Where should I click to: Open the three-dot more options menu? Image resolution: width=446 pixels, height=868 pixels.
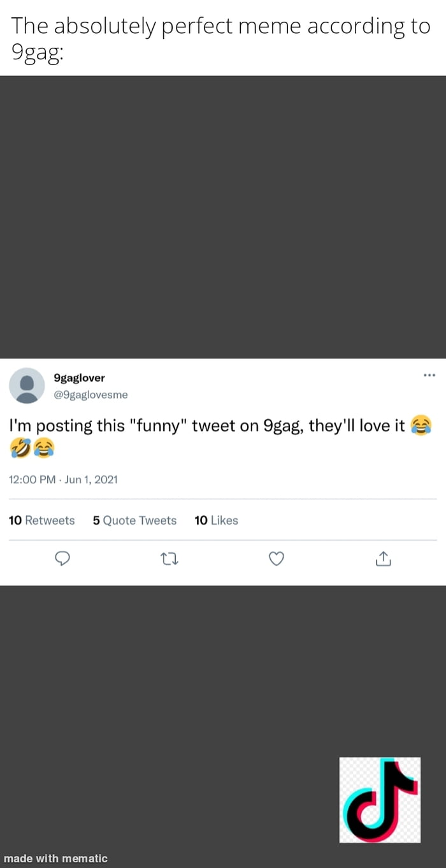click(x=429, y=375)
